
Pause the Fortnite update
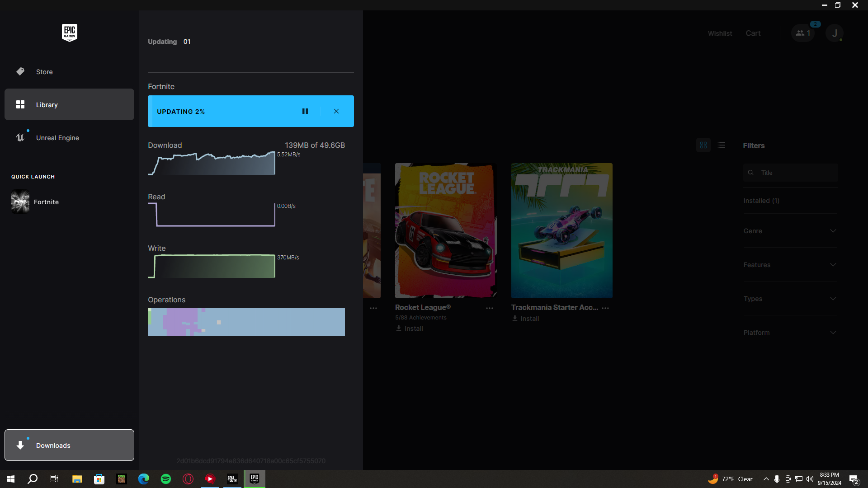[x=305, y=111]
